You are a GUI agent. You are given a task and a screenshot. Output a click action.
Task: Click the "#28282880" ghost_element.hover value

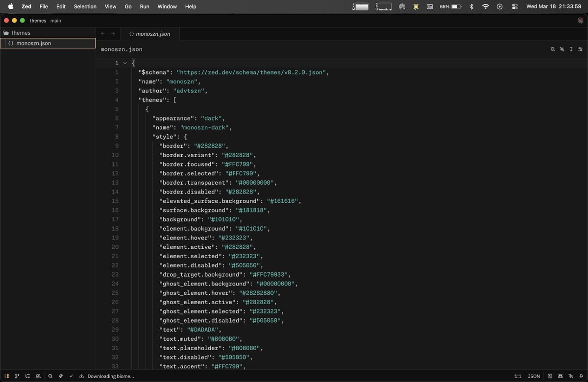(x=259, y=293)
